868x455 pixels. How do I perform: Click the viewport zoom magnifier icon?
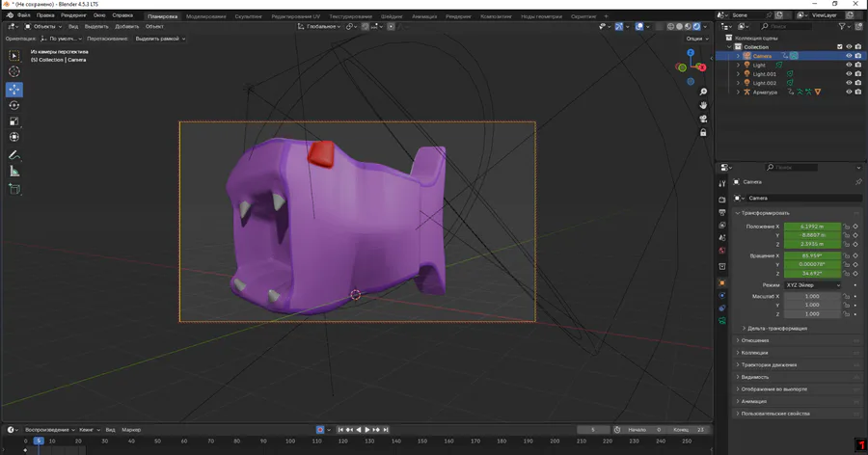tap(703, 92)
